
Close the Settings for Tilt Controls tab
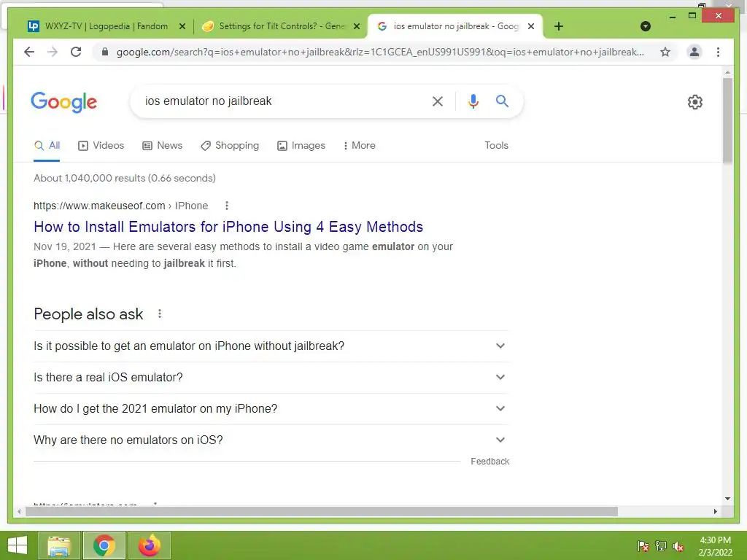tap(356, 26)
